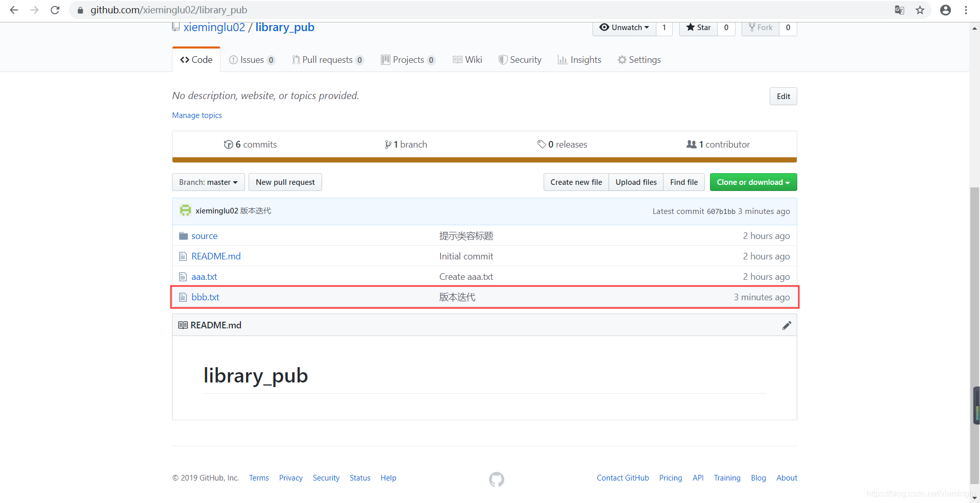Open the 0 releases link

tap(562, 145)
